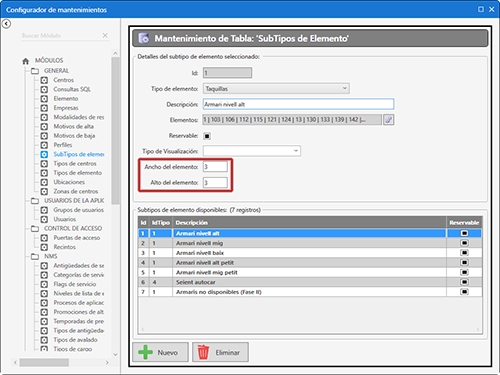Click the Modalidades de res module icon
The width and height of the screenshot is (500, 375).
(x=44, y=117)
